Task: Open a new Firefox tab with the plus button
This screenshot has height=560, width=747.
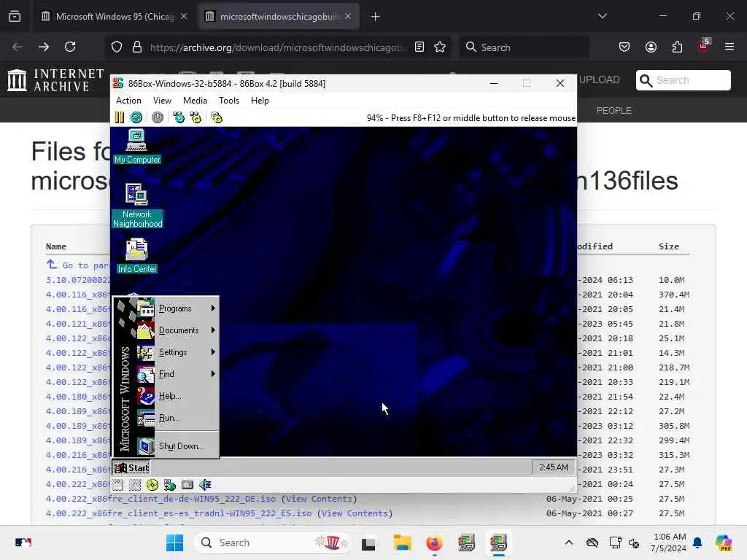Action: click(376, 17)
